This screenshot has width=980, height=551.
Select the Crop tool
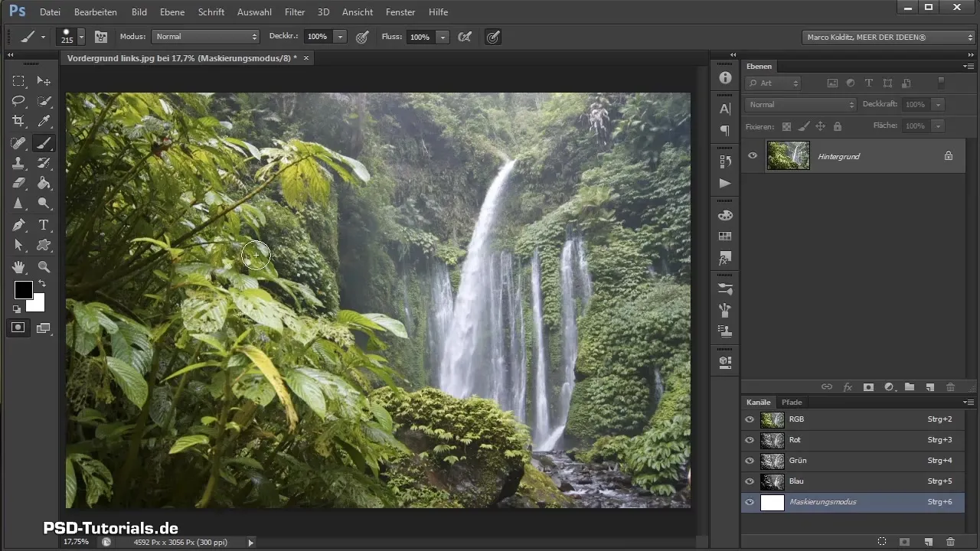click(x=18, y=121)
